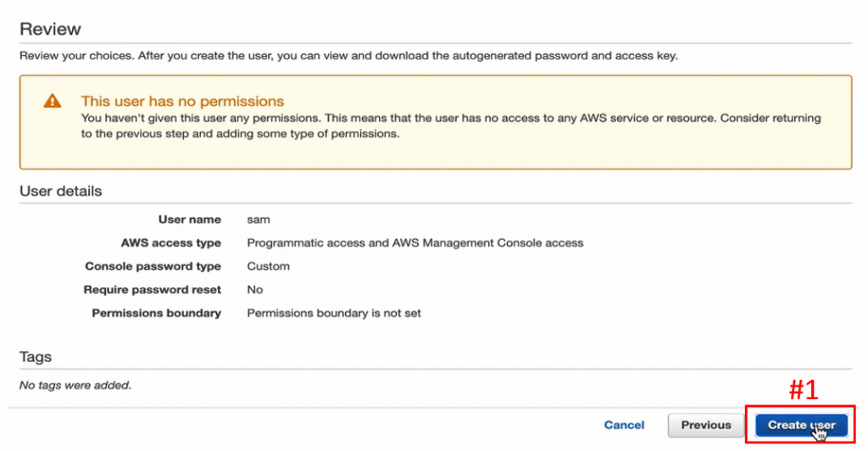Click the Permissions boundary label
This screenshot has height=451, width=868.
tap(156, 313)
